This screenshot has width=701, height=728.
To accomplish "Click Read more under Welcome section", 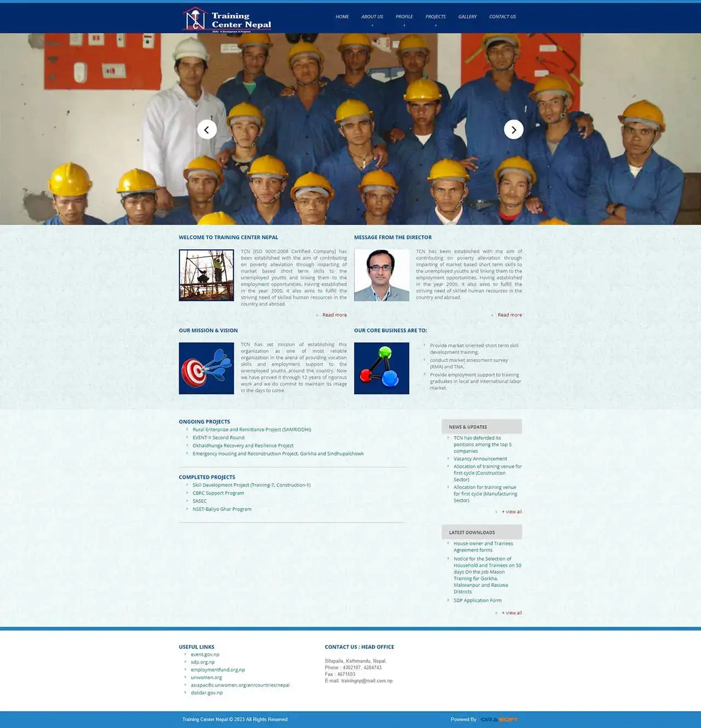I will (x=334, y=315).
